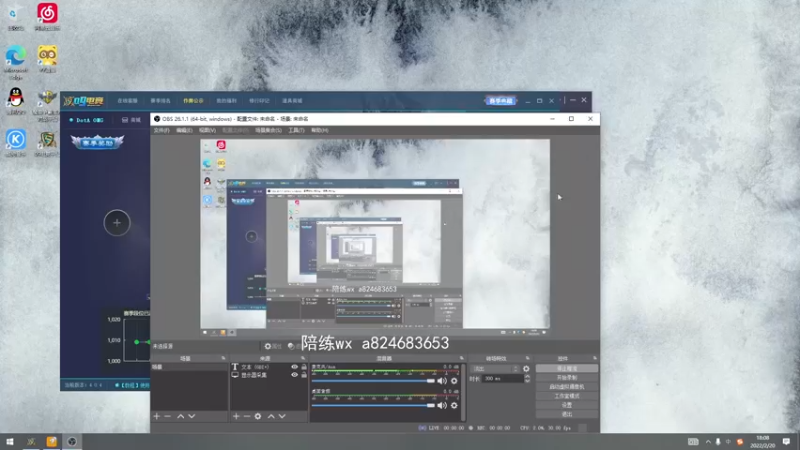Open OBS Edit menu
The width and height of the screenshot is (800, 450).
coord(184,131)
